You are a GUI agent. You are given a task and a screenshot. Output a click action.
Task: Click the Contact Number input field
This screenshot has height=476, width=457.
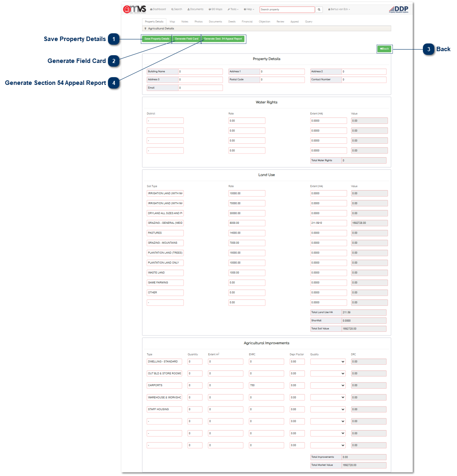pos(364,80)
